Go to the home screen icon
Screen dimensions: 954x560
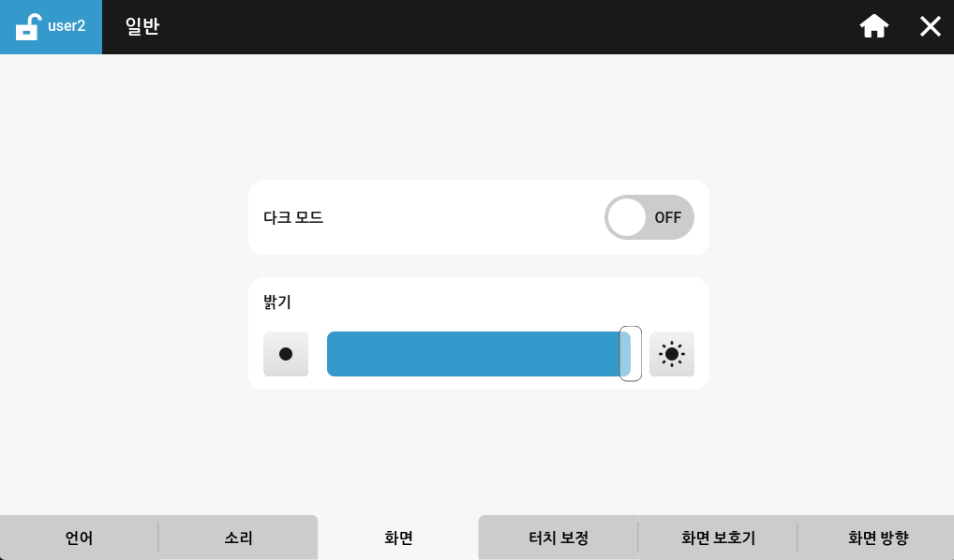click(x=873, y=26)
